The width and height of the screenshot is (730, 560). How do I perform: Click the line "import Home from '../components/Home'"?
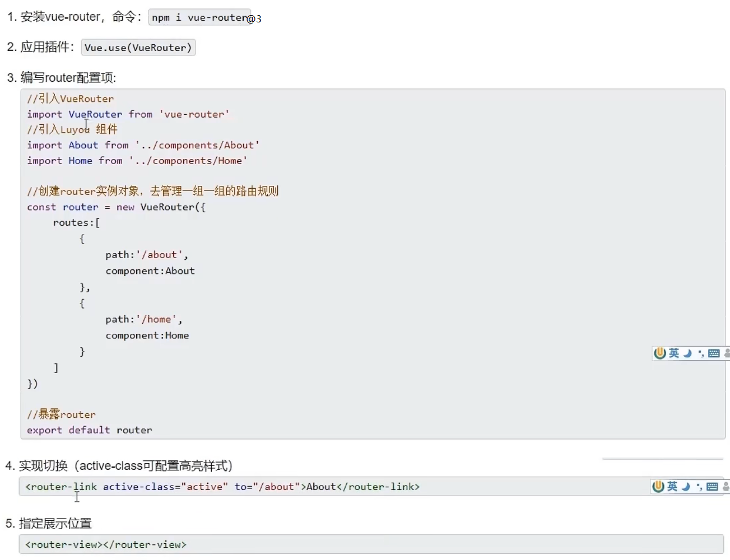(137, 161)
